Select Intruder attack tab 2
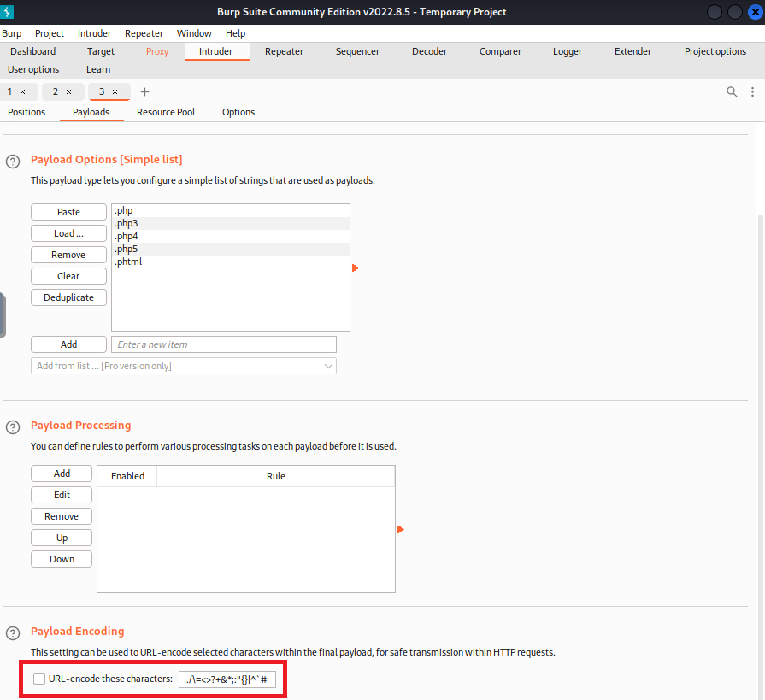765x700 pixels. coord(56,91)
